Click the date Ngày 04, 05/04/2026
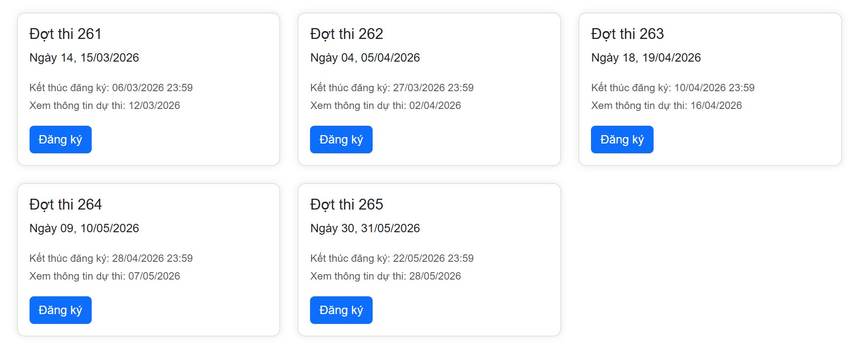 365,58
